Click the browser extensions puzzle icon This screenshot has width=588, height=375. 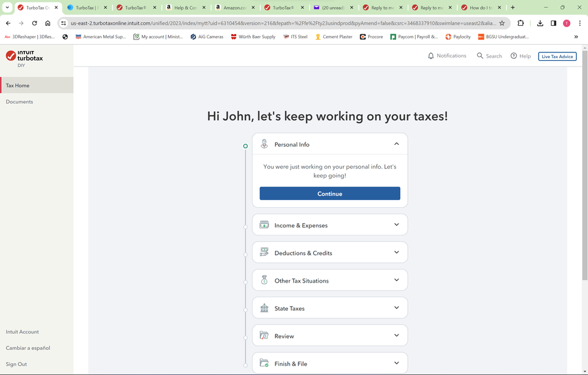pos(521,23)
